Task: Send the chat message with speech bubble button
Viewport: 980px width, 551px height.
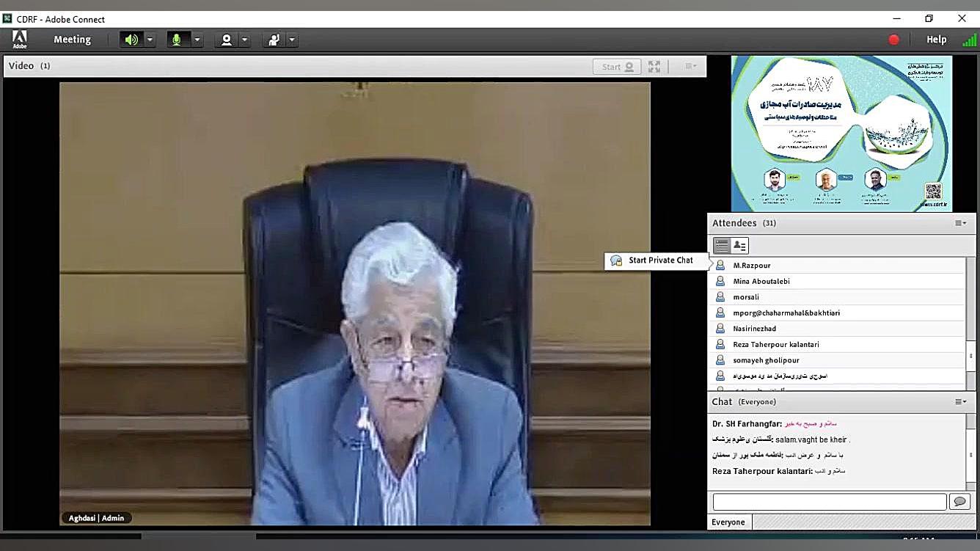Action: [x=959, y=502]
